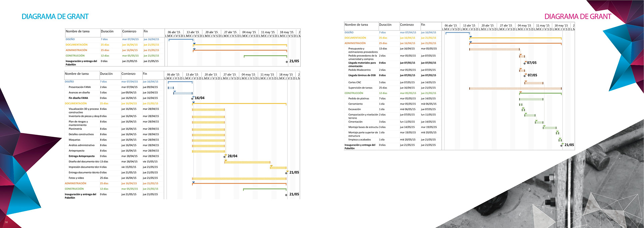Viewport: 644px width, 228px height.
Task: Select the Inventario de piezas task
Action: point(84,116)
